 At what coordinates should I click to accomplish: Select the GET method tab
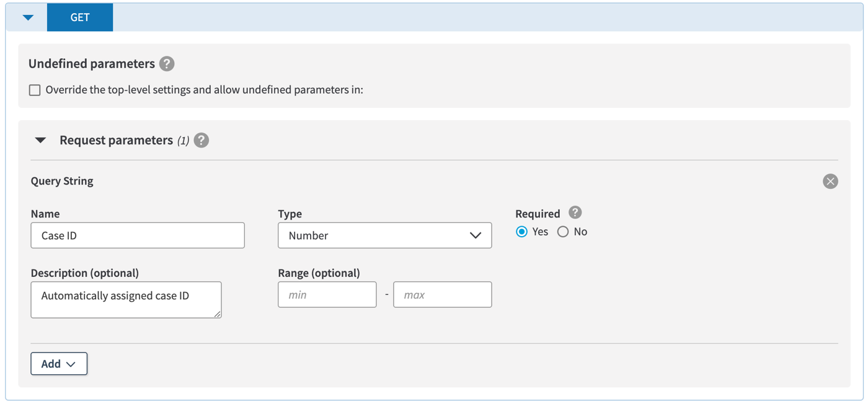[x=80, y=17]
